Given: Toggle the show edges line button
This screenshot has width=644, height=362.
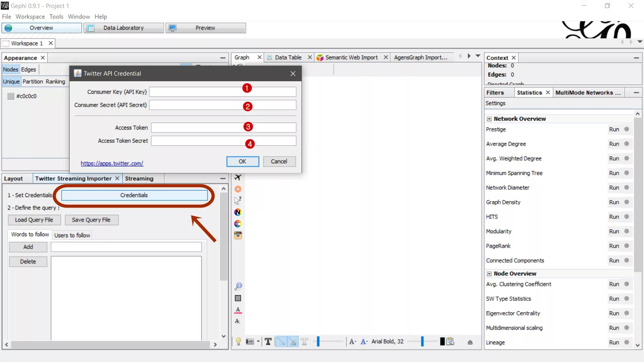Looking at the screenshot, I should click(x=281, y=341).
